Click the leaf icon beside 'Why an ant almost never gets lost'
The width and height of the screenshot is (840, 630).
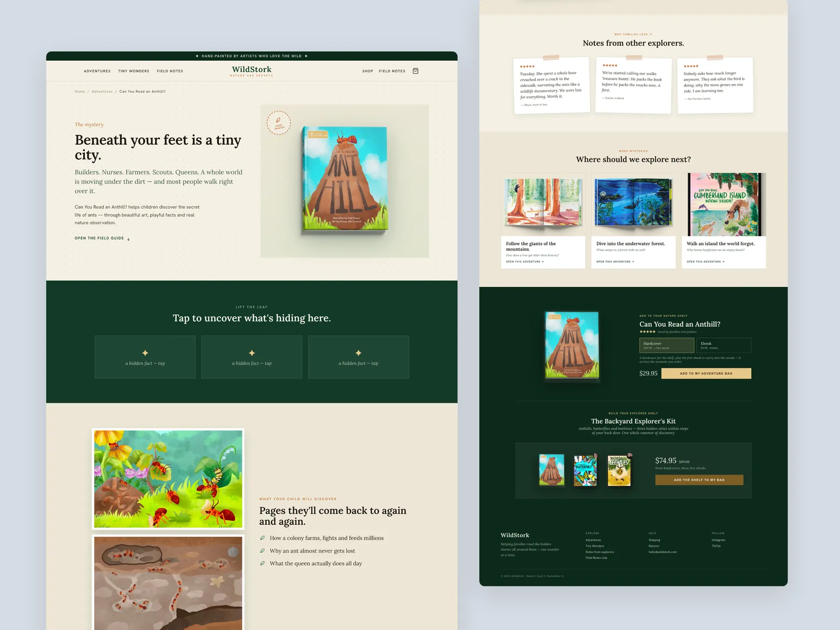pyautogui.click(x=262, y=551)
